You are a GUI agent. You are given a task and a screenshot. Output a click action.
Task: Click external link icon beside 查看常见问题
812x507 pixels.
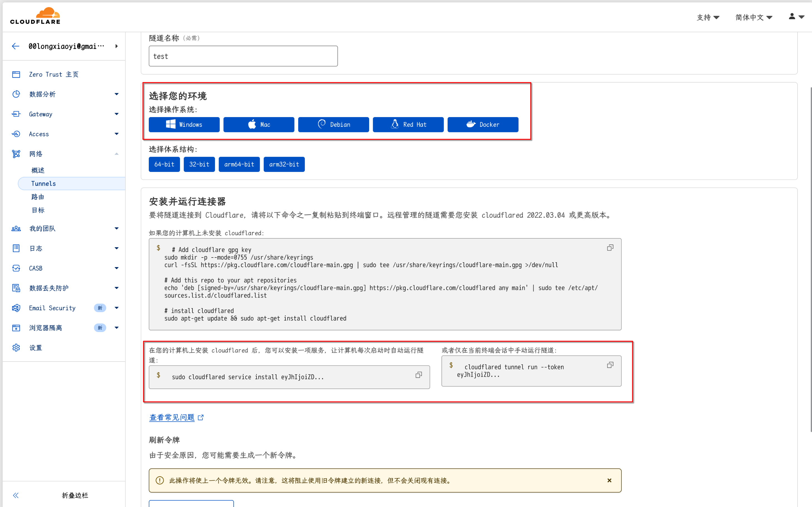[x=201, y=417]
